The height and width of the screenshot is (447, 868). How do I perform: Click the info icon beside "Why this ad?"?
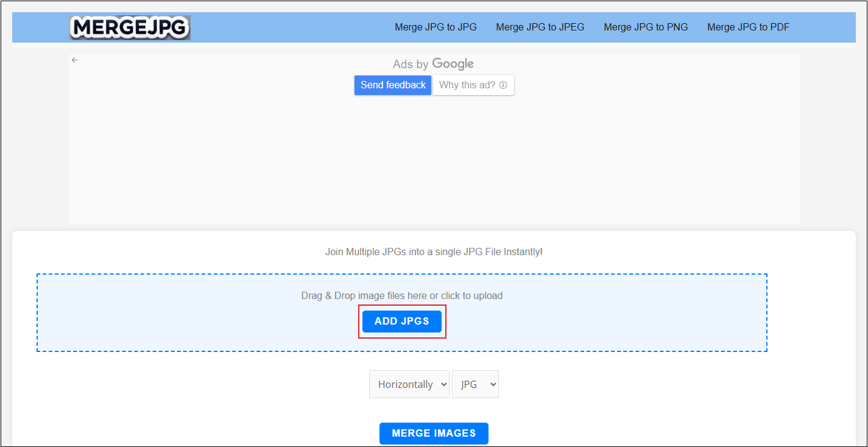coord(503,85)
